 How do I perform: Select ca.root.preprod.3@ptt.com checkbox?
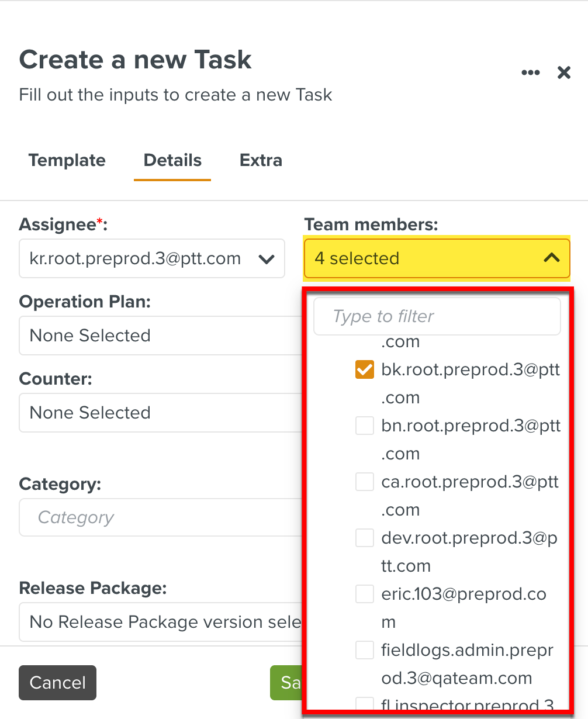click(x=365, y=482)
